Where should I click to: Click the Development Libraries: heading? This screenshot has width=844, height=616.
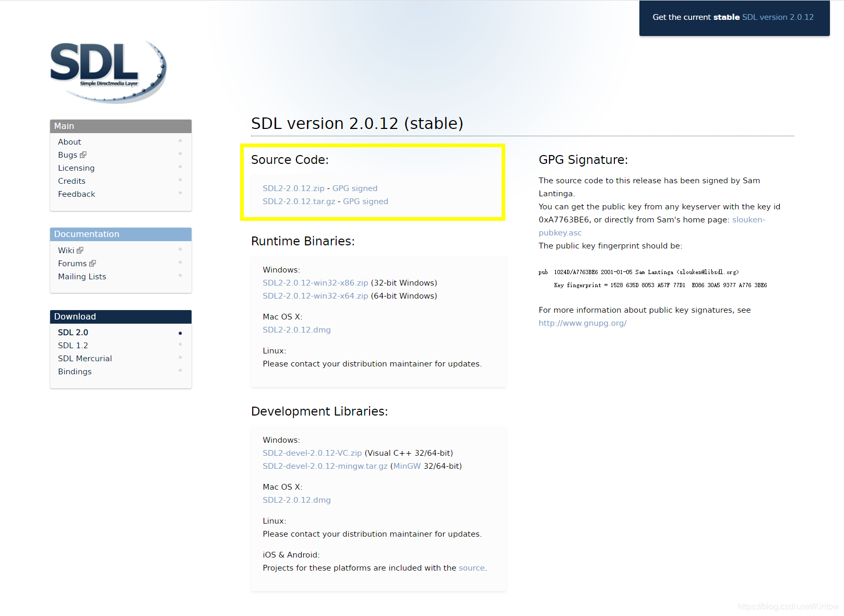(x=319, y=411)
